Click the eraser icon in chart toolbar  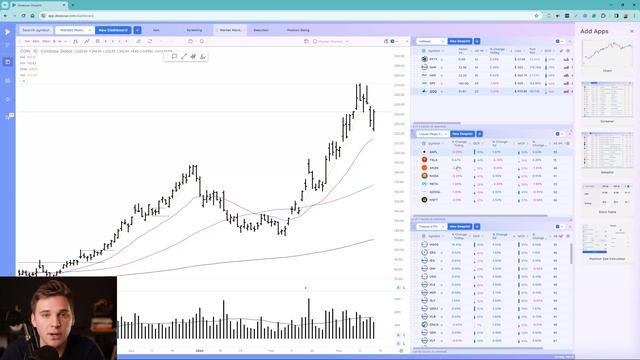[138, 41]
